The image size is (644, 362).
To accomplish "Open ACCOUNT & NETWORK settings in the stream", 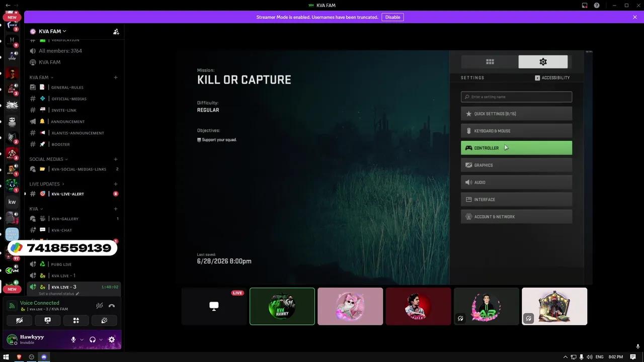I will pyautogui.click(x=516, y=217).
